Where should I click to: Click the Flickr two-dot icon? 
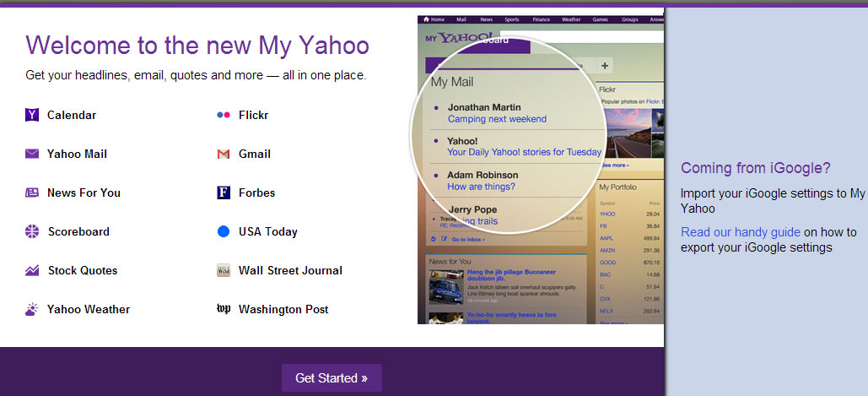click(x=223, y=115)
